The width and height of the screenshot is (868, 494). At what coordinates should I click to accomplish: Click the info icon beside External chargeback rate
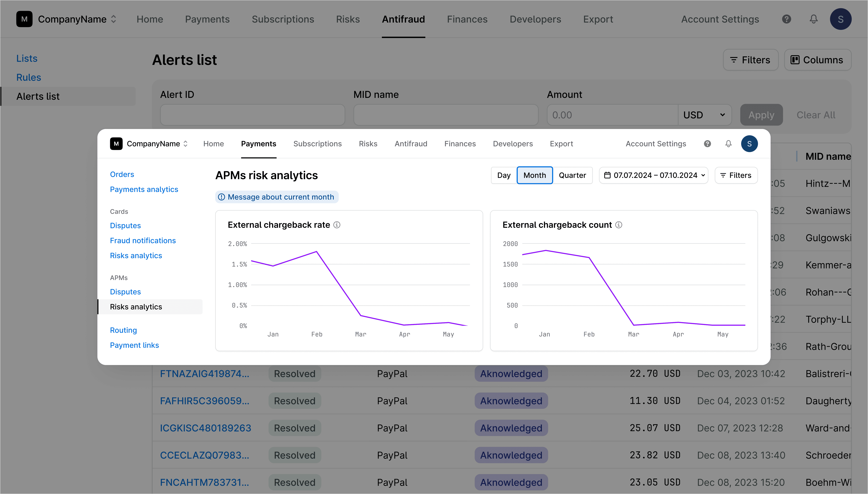point(337,225)
